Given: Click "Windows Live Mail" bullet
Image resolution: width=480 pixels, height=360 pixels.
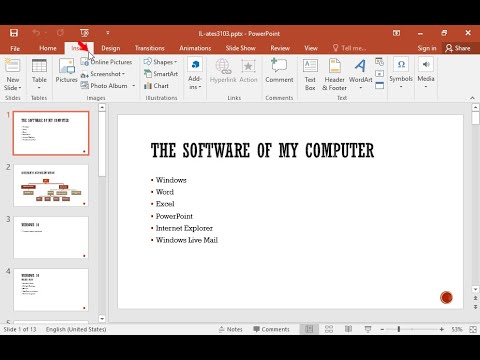Looking at the screenshot, I should coord(187,240).
